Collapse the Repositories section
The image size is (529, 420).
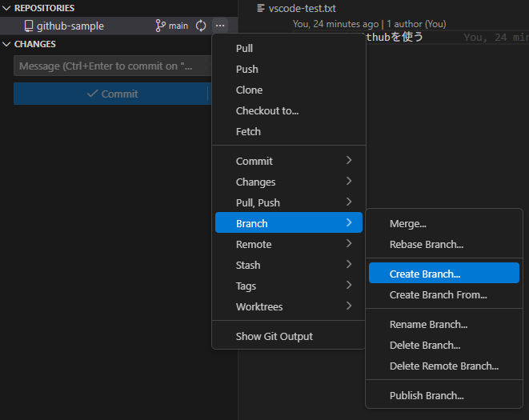7,8
